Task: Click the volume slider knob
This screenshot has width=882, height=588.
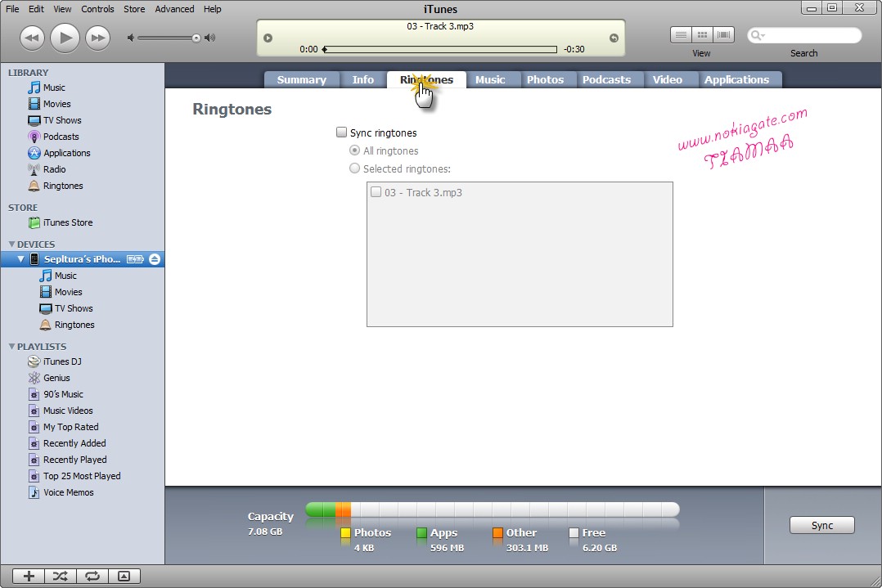Action: coord(196,38)
